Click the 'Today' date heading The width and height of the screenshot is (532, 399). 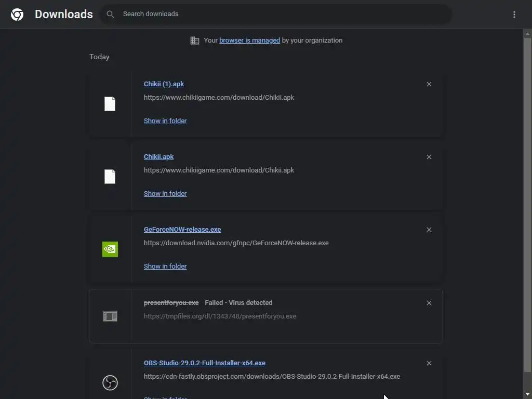[99, 57]
